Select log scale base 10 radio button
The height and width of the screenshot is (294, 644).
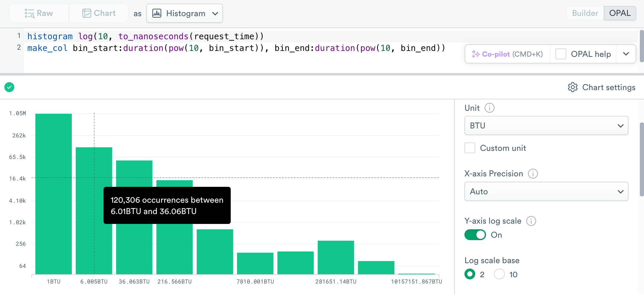499,274
